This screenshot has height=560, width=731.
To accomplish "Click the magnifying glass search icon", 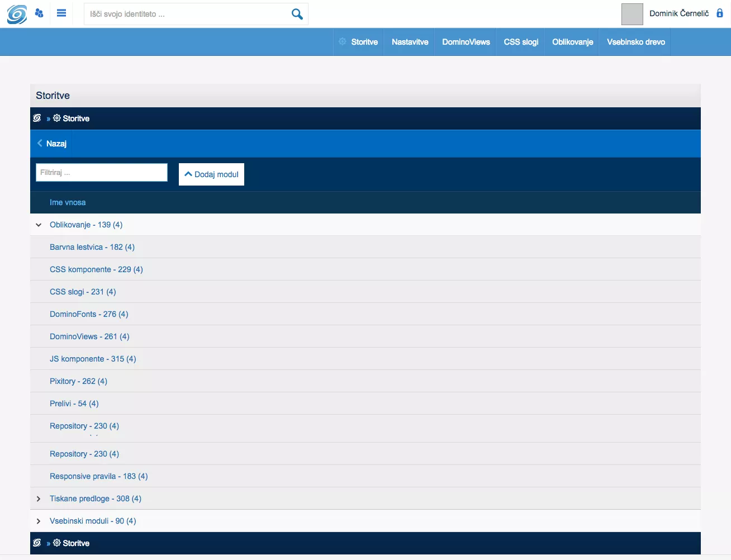I will (297, 14).
